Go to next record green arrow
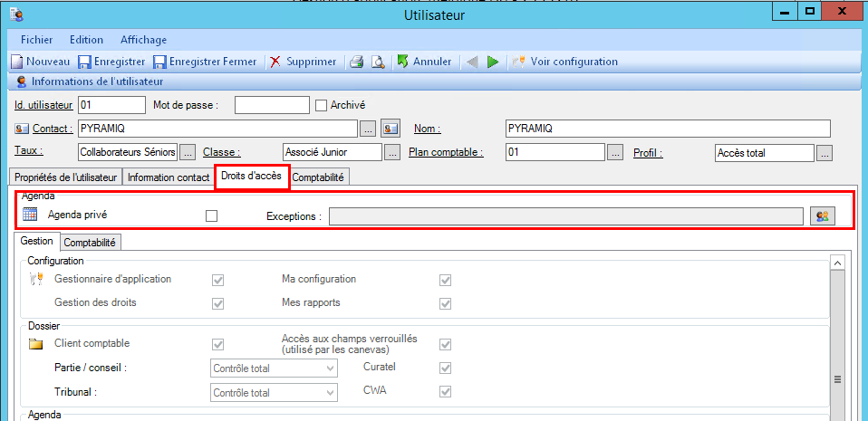The image size is (868, 421). pyautogui.click(x=493, y=62)
